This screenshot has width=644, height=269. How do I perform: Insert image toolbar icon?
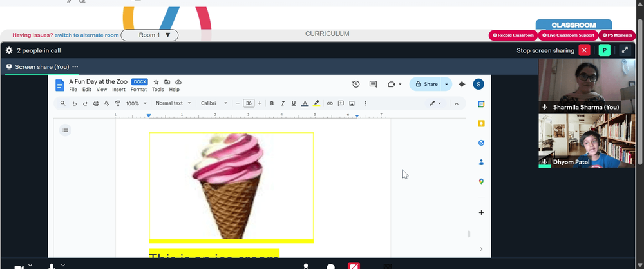[x=352, y=103]
